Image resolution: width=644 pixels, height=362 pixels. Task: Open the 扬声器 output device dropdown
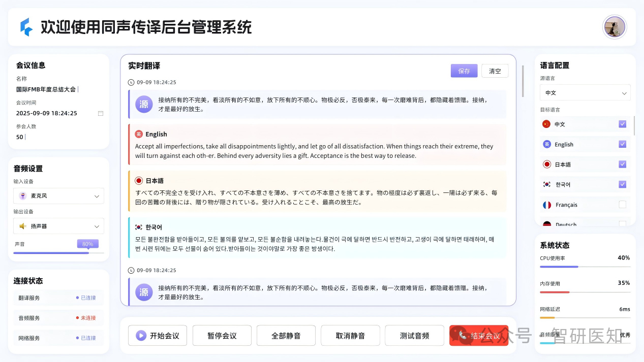(58, 225)
